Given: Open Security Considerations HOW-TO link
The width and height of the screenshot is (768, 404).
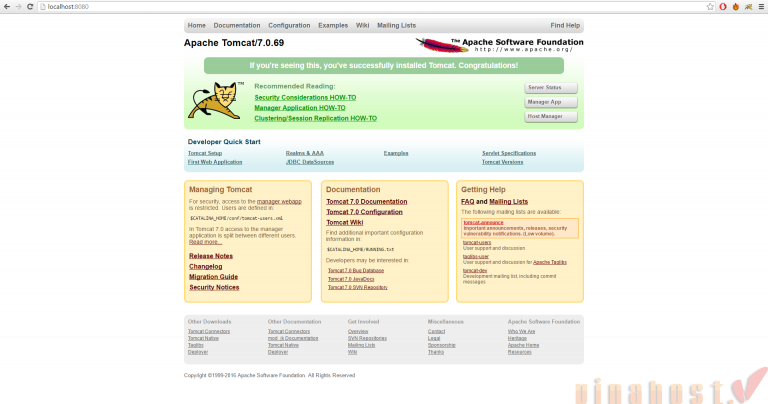Looking at the screenshot, I should coord(305,97).
